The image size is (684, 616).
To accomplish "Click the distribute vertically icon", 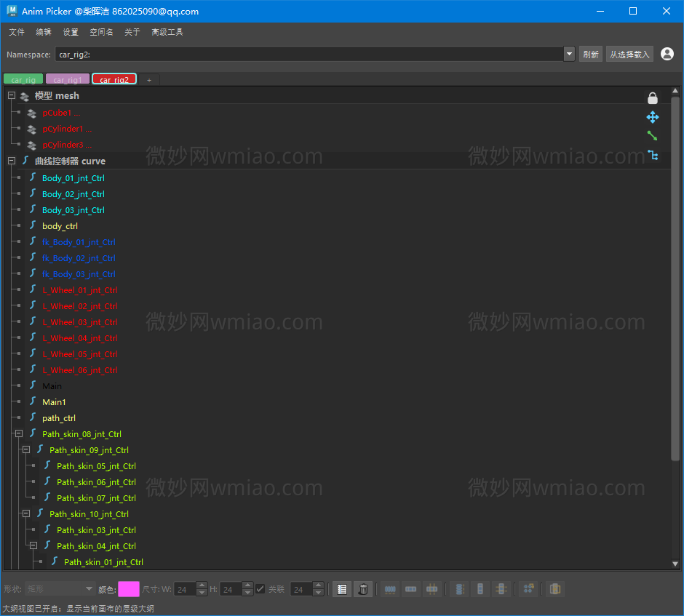I will pos(459,589).
